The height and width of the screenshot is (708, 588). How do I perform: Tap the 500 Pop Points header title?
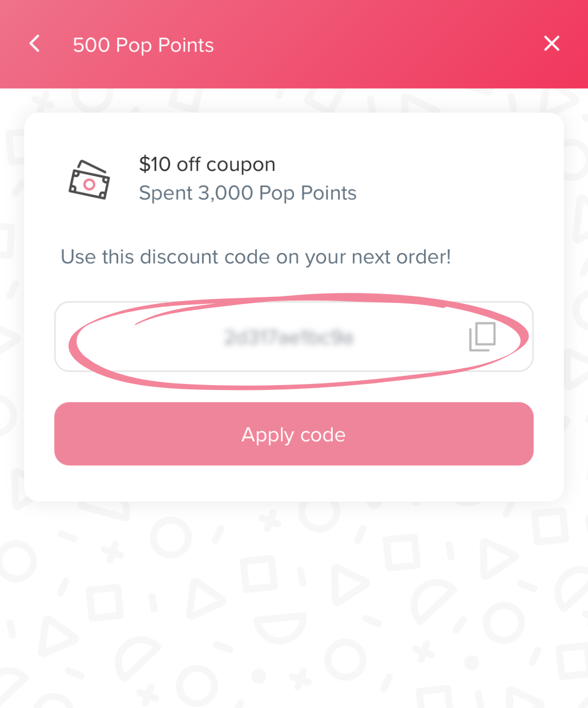[143, 45]
